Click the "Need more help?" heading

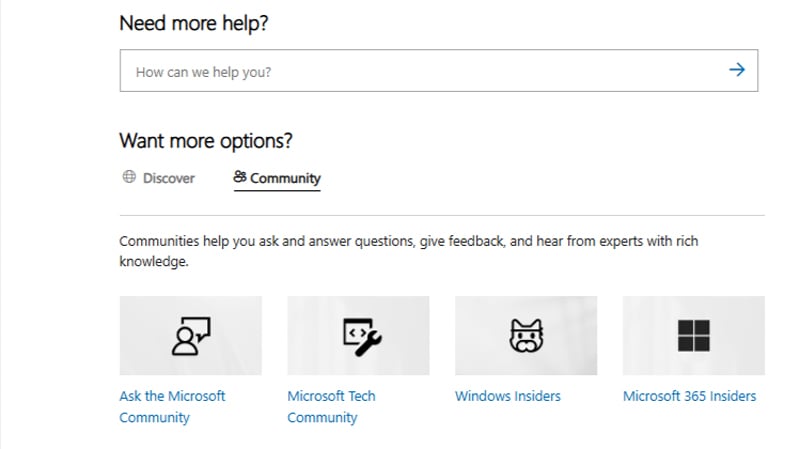[x=195, y=23]
